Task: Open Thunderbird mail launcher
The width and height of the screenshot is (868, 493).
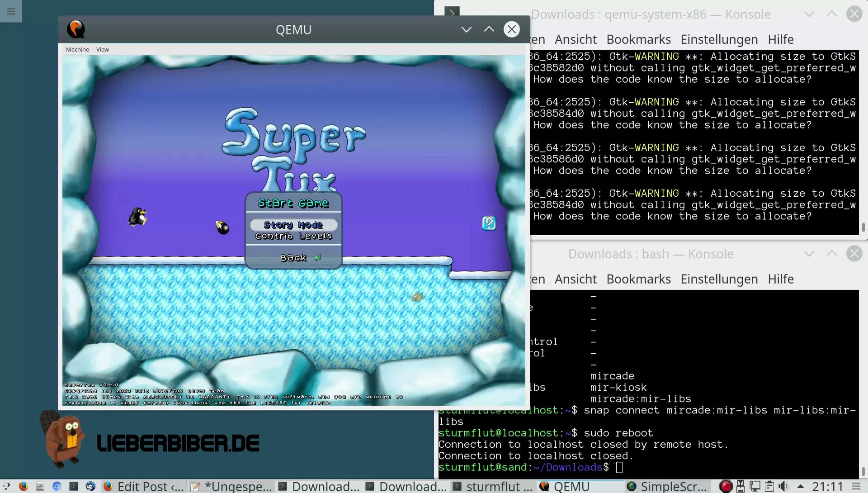Action: click(90, 486)
